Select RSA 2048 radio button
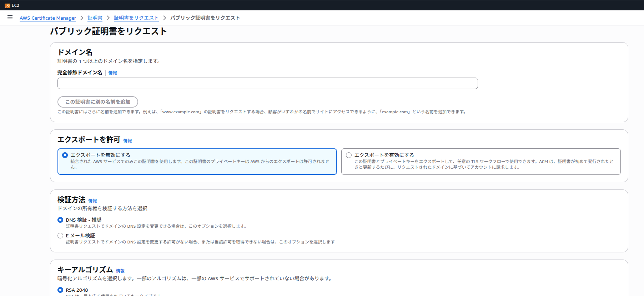The width and height of the screenshot is (644, 296). 60,290
